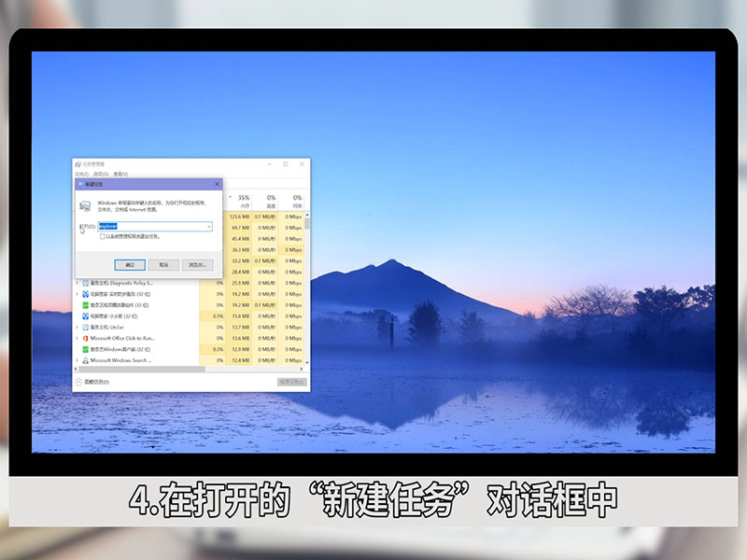Click the scroll up arrow of process list
The width and height of the screenshot is (747, 560).
pos(307,215)
